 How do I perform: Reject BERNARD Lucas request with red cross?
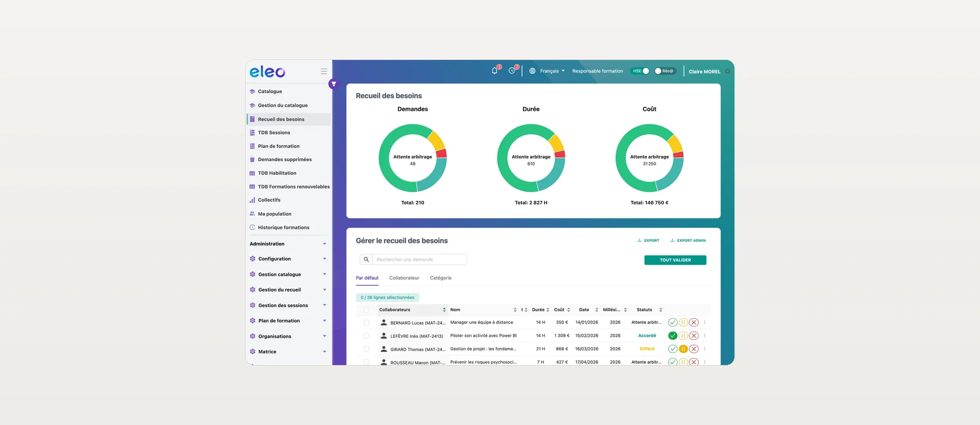click(694, 323)
